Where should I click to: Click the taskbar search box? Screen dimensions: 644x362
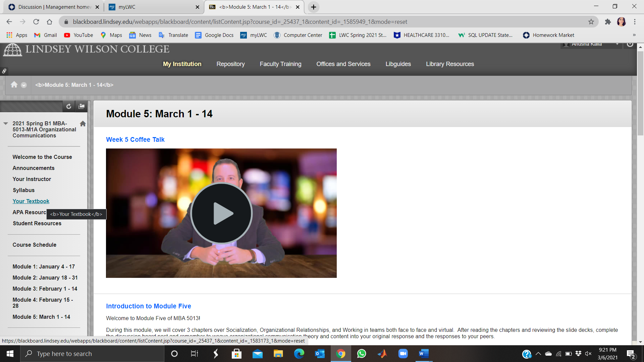coord(92,354)
